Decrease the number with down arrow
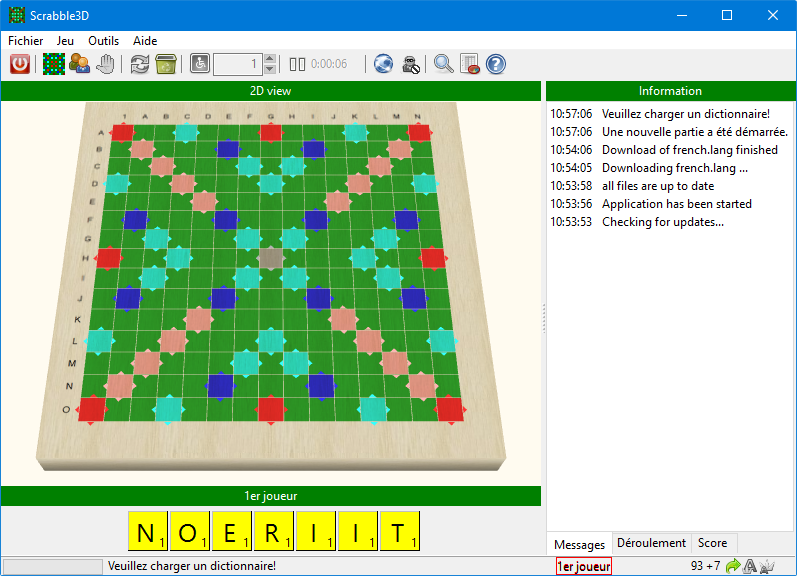 (270, 70)
